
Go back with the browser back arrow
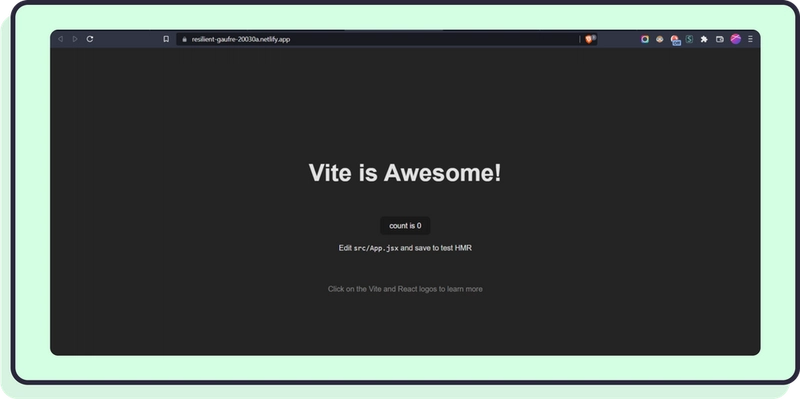[x=60, y=39]
